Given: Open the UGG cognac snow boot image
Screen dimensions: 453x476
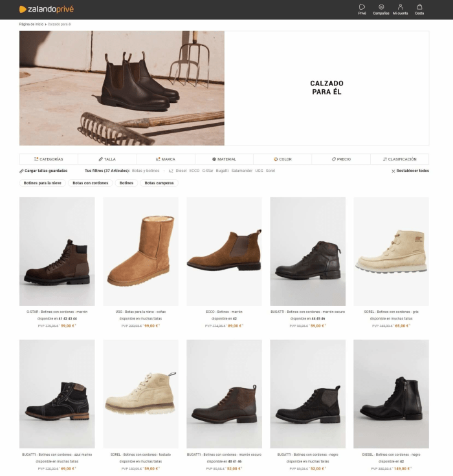Looking at the screenshot, I should [x=140, y=252].
